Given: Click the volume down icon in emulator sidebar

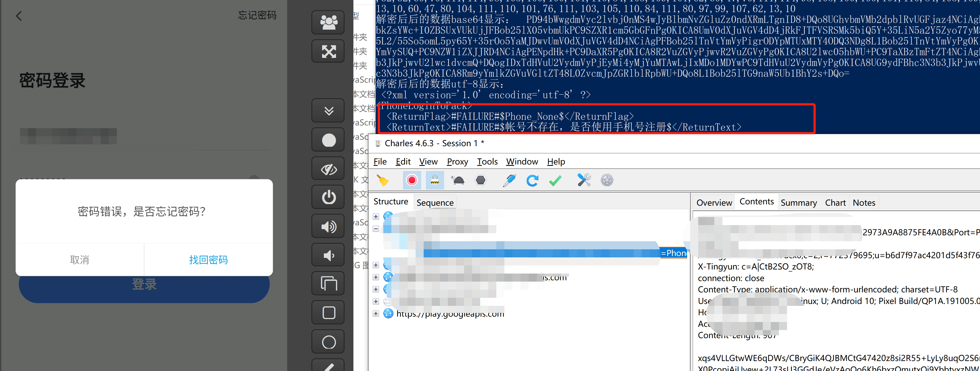Looking at the screenshot, I should 328,255.
